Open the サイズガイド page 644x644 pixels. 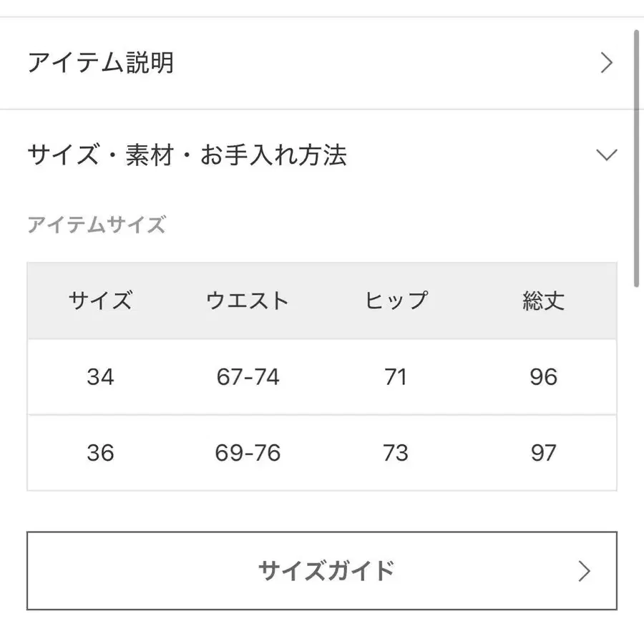[322, 571]
